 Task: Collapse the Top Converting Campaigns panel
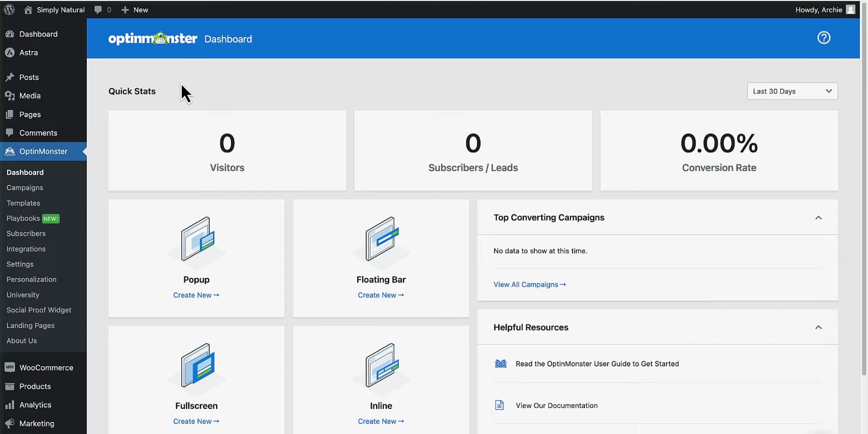coord(818,217)
